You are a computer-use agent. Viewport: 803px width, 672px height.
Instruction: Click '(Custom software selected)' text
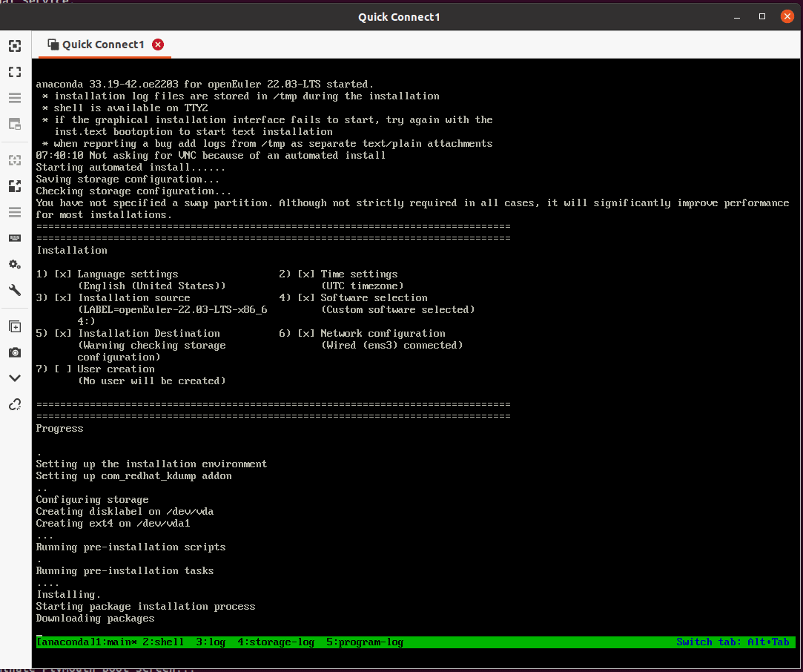tap(398, 309)
